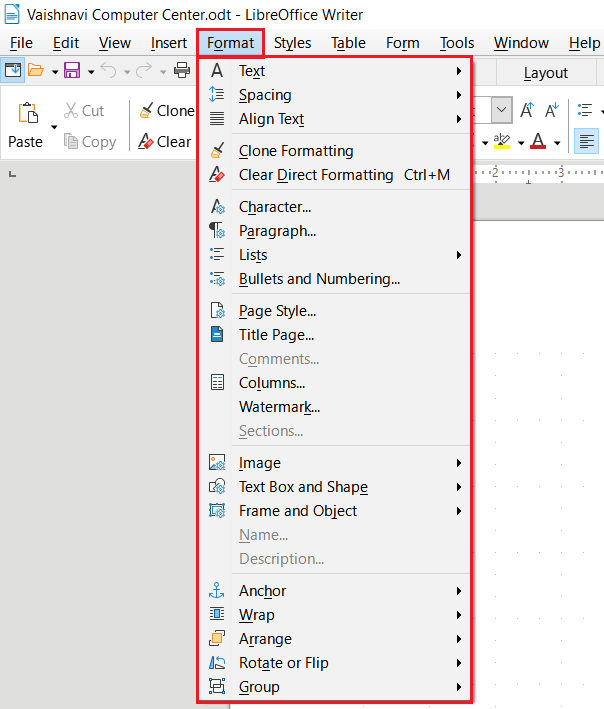Open the Insert menu
Image resolution: width=604 pixels, height=709 pixels.
[169, 43]
